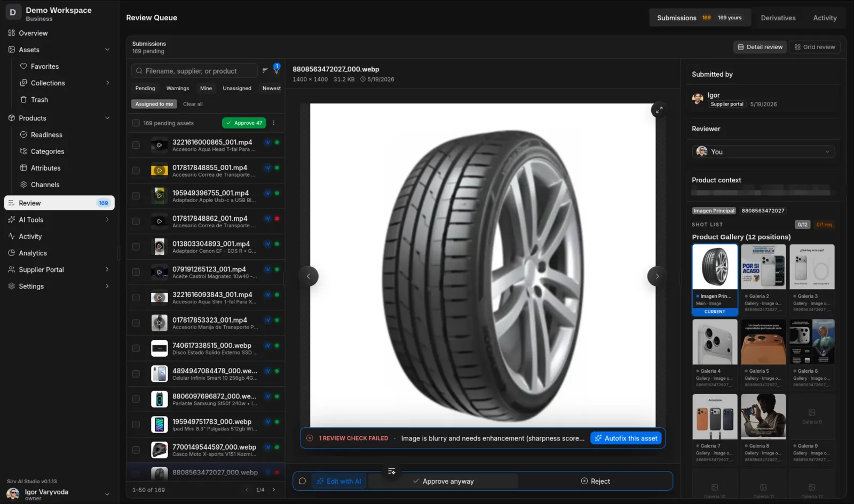Screen dimensions: 854x504
Task: Expand Settings chevron
Action: (x=107, y=286)
